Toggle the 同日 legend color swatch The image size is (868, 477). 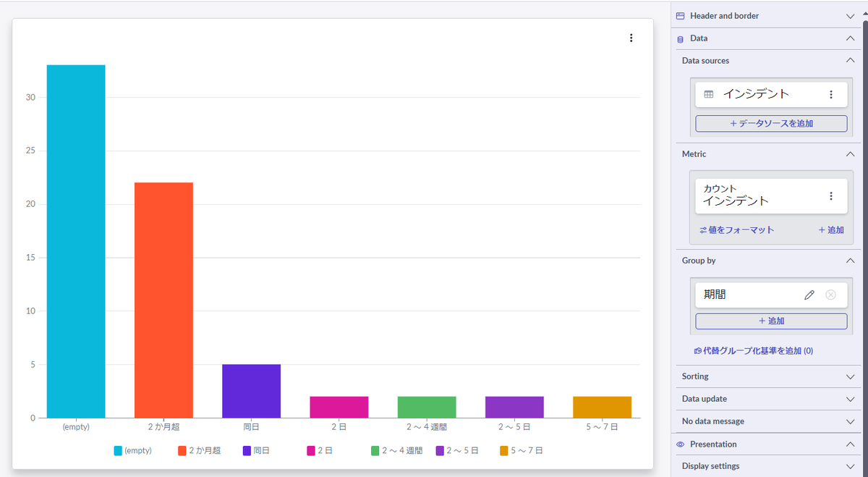(x=247, y=450)
